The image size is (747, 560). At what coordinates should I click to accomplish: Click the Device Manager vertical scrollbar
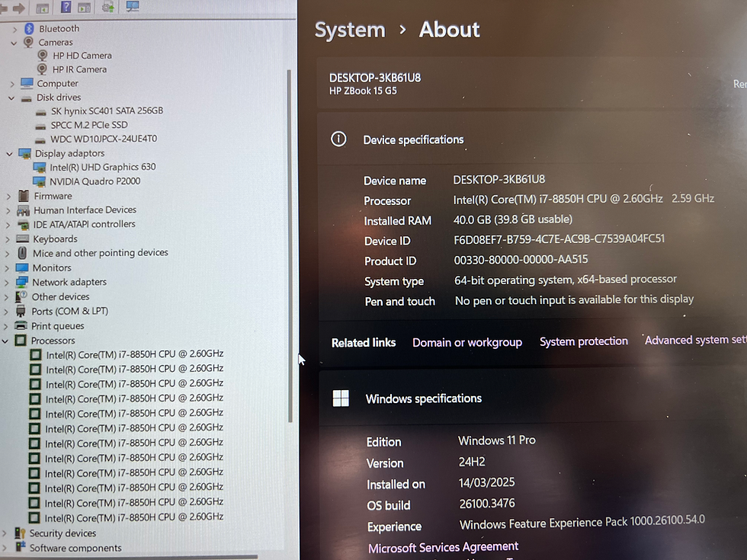coord(290,245)
